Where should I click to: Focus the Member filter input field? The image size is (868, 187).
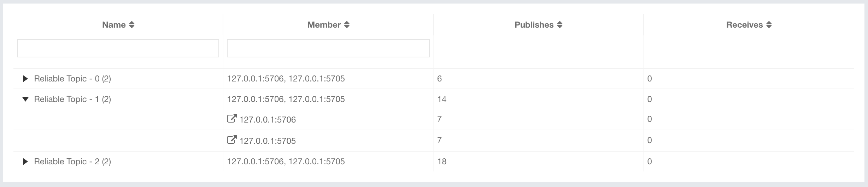(x=328, y=48)
